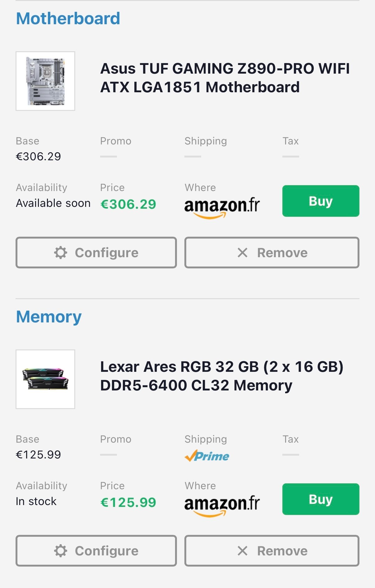Viewport: 375px width, 588px height.
Task: Open the Asus TUF motherboard thumbnail image
Action: click(45, 81)
